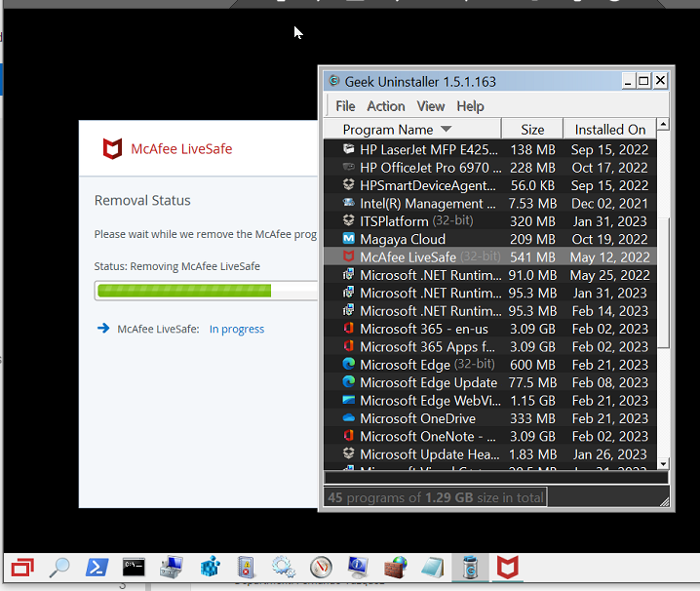
Task: Select the HPSmartDeviceAgent row
Action: [x=490, y=185]
